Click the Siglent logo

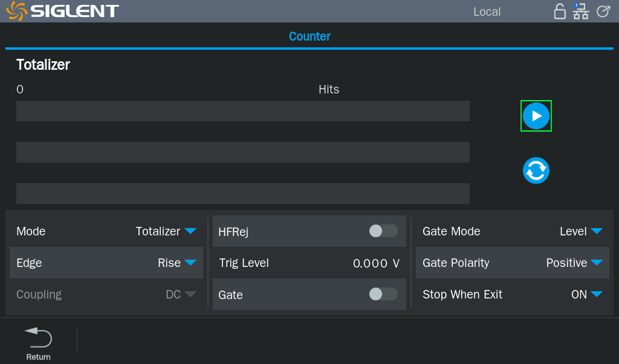pyautogui.click(x=64, y=11)
